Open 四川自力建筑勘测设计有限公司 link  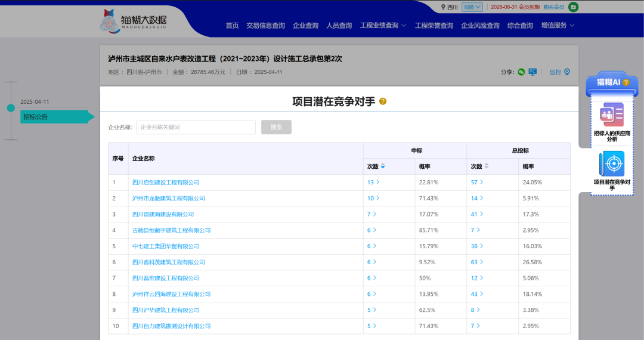coord(171,326)
